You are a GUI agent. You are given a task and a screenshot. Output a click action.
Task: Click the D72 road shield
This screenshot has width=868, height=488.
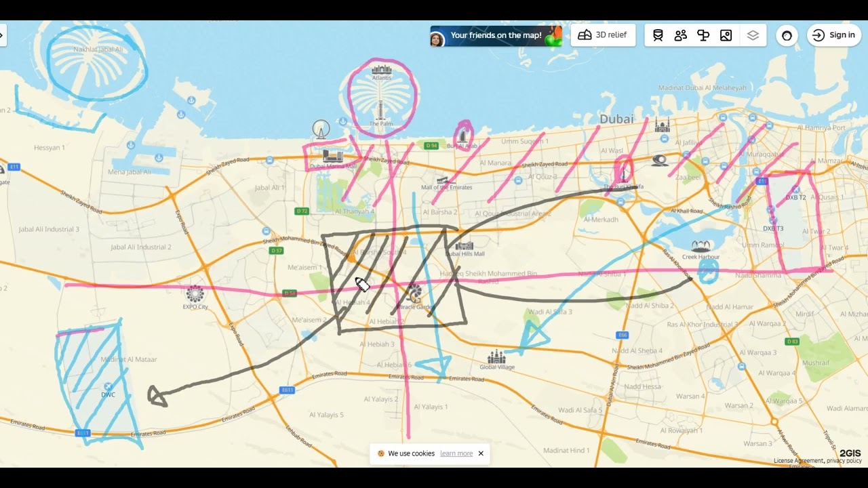302,211
